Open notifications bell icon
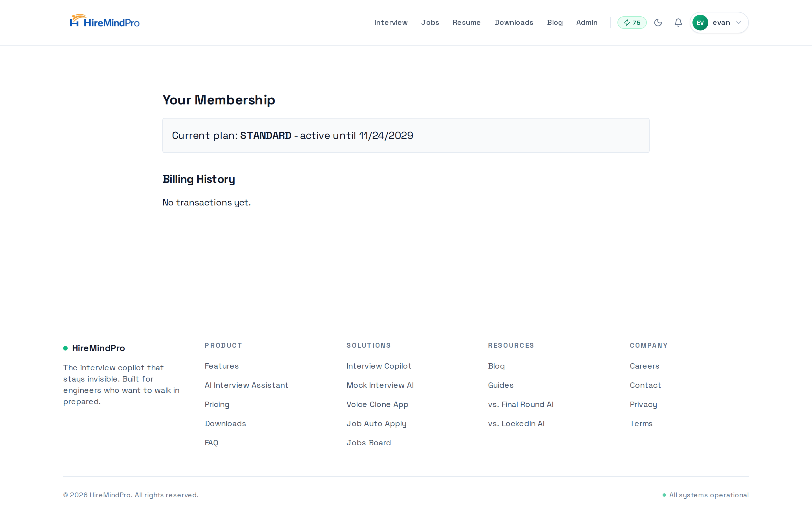Screen dimensions: 812x508 [x=678, y=23]
